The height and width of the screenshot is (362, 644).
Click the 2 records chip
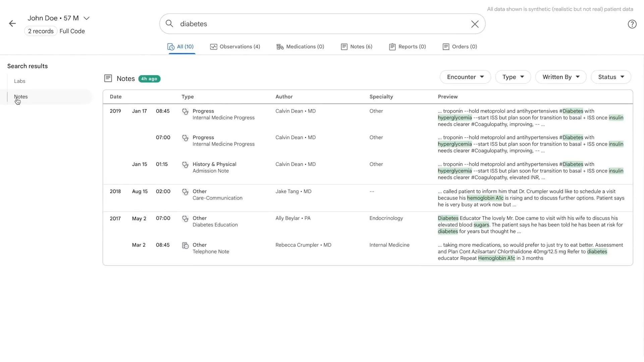tap(41, 31)
